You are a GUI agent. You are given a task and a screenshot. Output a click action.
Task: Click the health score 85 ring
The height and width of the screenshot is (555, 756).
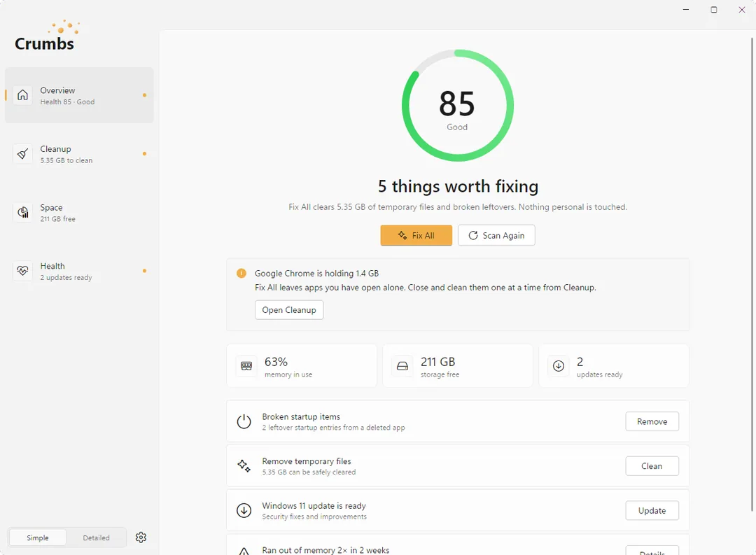click(x=457, y=105)
